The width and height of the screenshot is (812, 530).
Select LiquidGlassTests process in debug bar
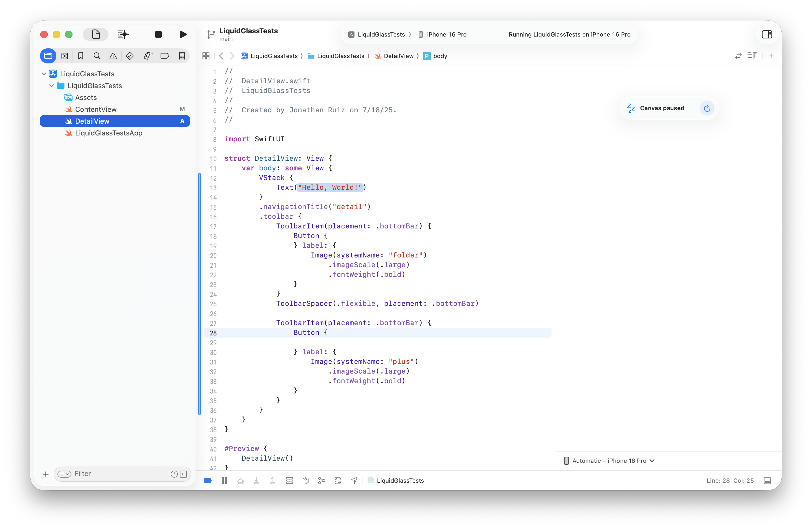pos(396,481)
